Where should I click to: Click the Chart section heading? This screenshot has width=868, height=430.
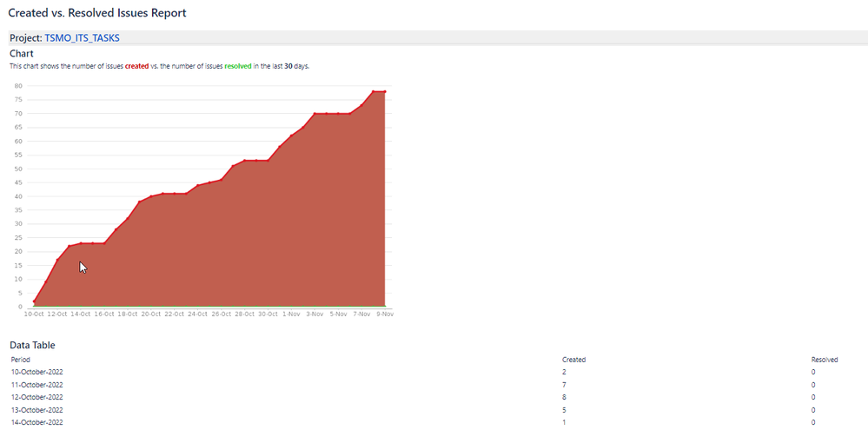point(22,54)
